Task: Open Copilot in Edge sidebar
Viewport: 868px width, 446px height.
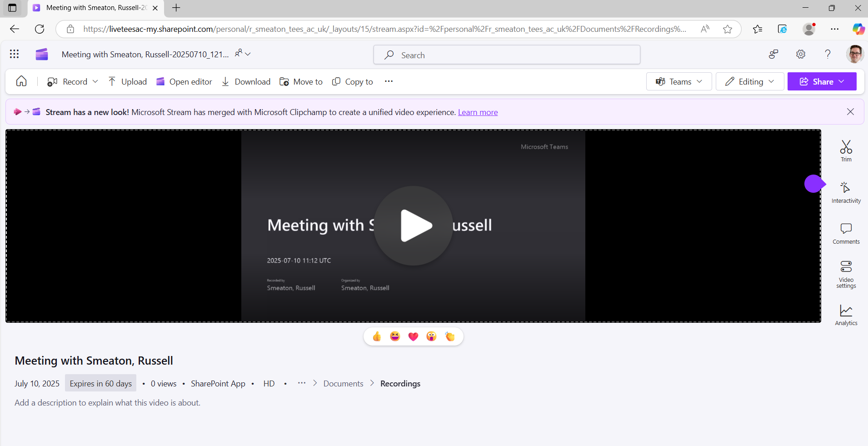Action: 858,29
